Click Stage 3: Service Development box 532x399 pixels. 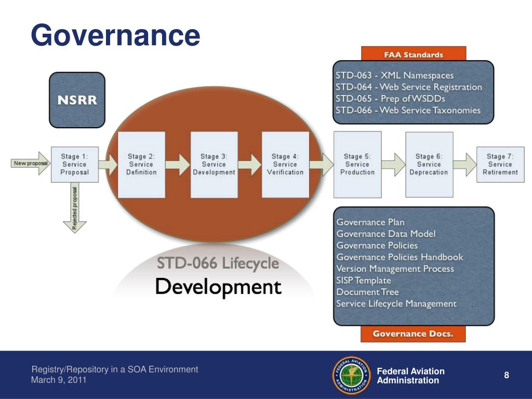click(214, 165)
